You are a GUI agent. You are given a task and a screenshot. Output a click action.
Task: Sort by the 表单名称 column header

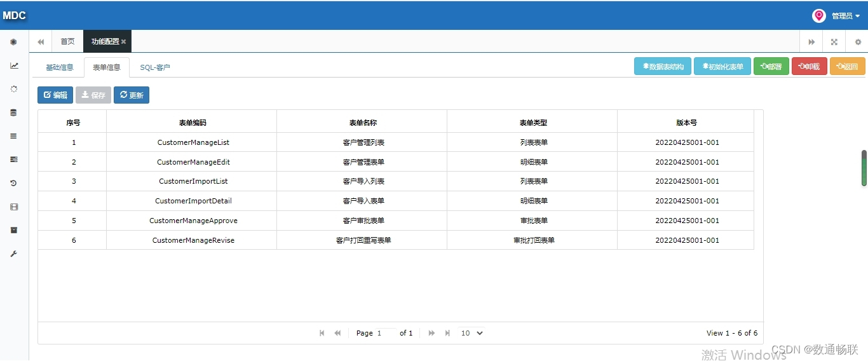362,121
